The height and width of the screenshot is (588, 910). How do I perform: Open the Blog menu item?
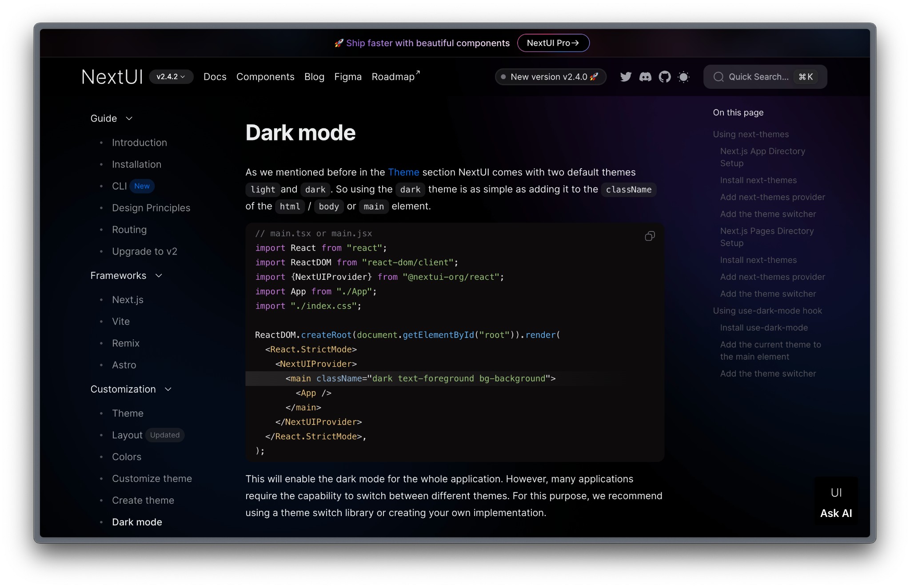click(314, 76)
